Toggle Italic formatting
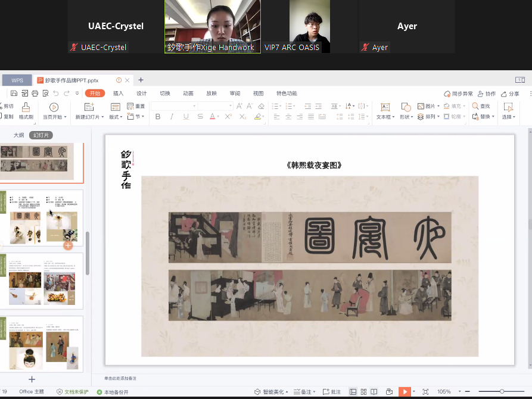 point(172,117)
